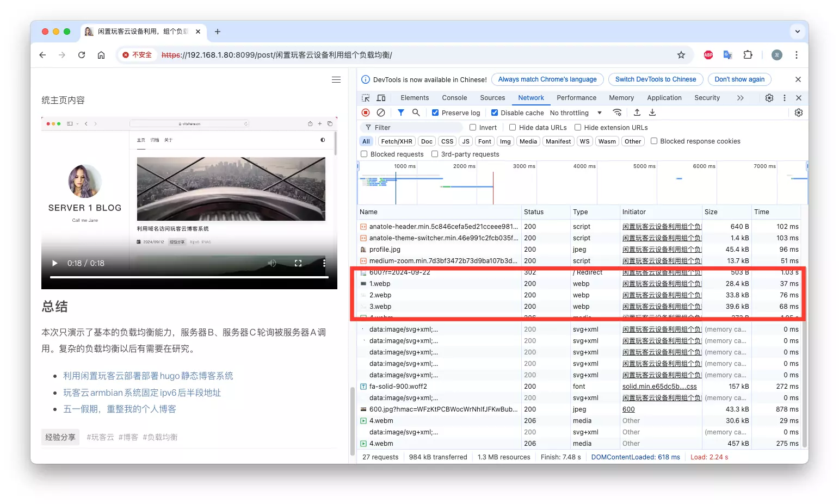
Task: Open the arbian ipv6 article link
Action: pyautogui.click(x=142, y=393)
